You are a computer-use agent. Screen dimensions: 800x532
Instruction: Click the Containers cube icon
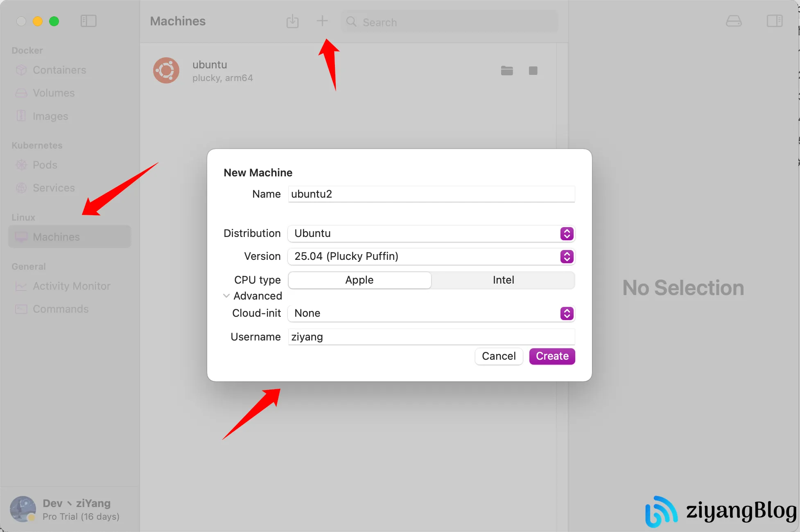[21, 70]
